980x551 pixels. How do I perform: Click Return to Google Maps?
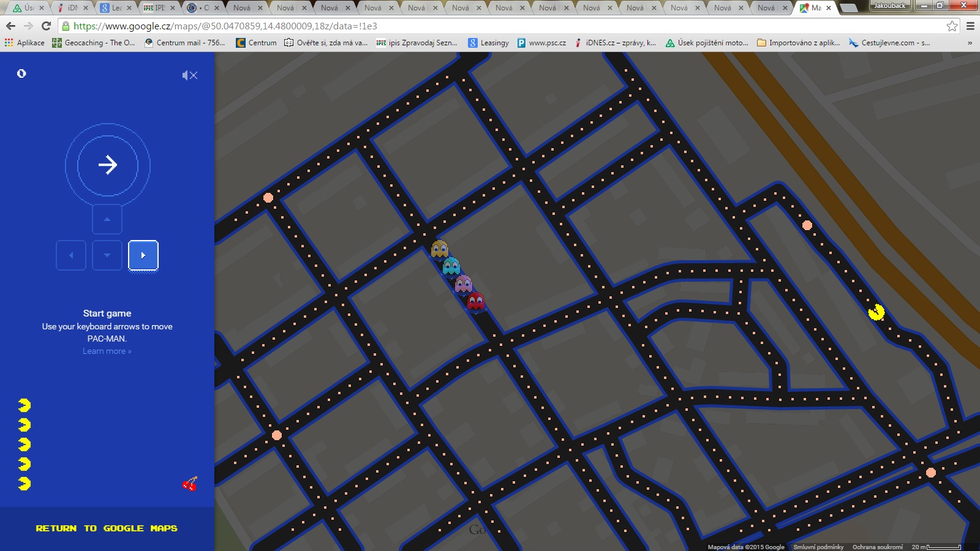107,528
